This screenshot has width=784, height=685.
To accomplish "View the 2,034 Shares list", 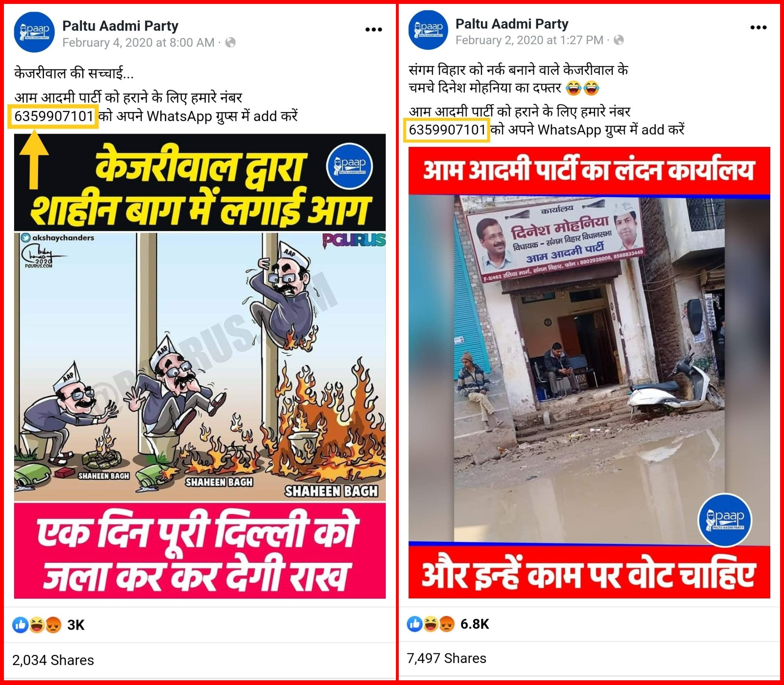I will (x=53, y=660).
